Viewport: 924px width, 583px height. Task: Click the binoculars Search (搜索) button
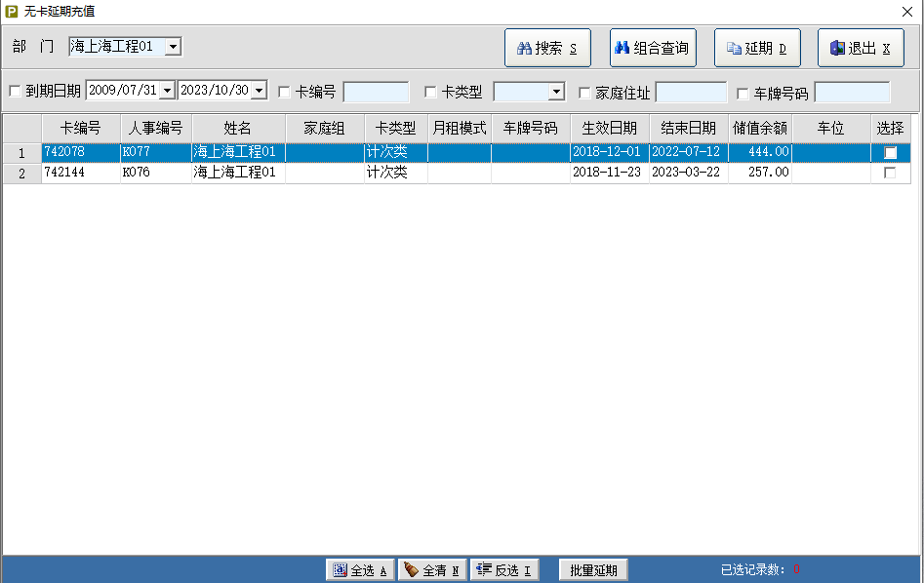tap(547, 48)
